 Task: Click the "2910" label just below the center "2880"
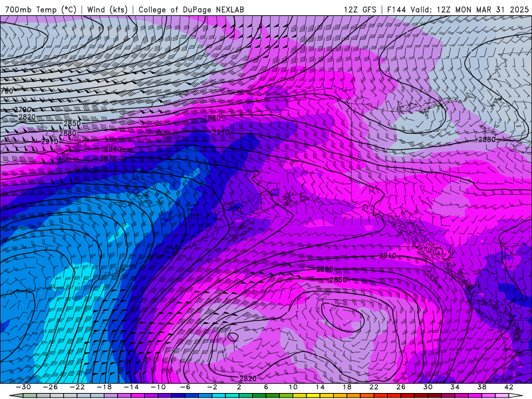coord(221,132)
